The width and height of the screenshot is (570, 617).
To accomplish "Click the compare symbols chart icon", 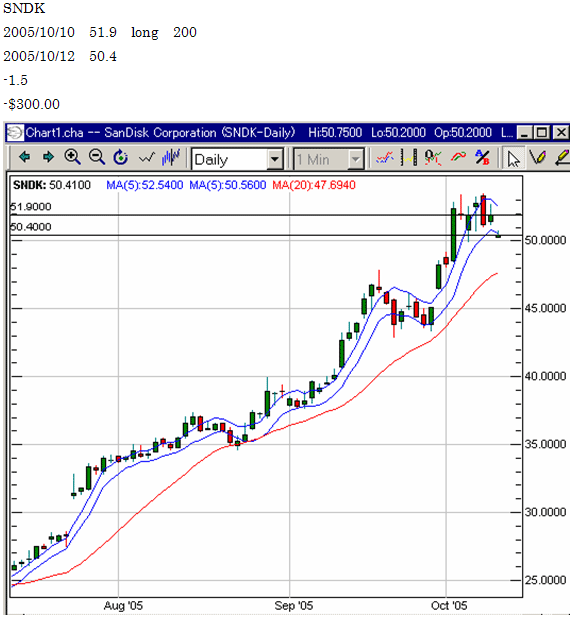I will [x=433, y=157].
